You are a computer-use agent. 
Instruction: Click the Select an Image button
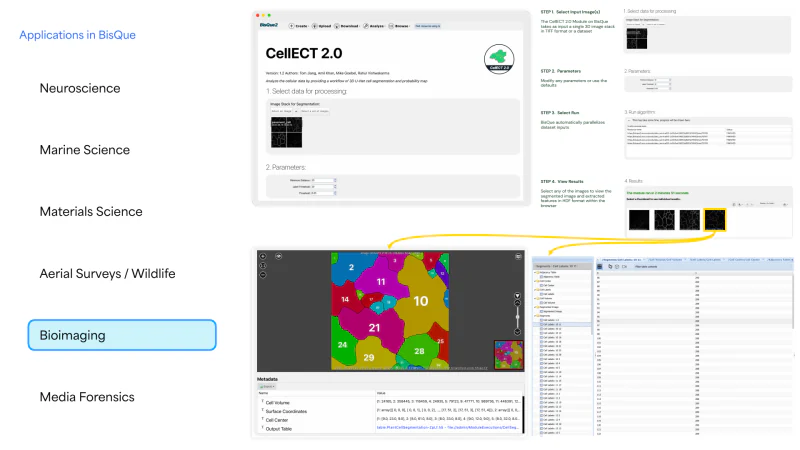282,111
